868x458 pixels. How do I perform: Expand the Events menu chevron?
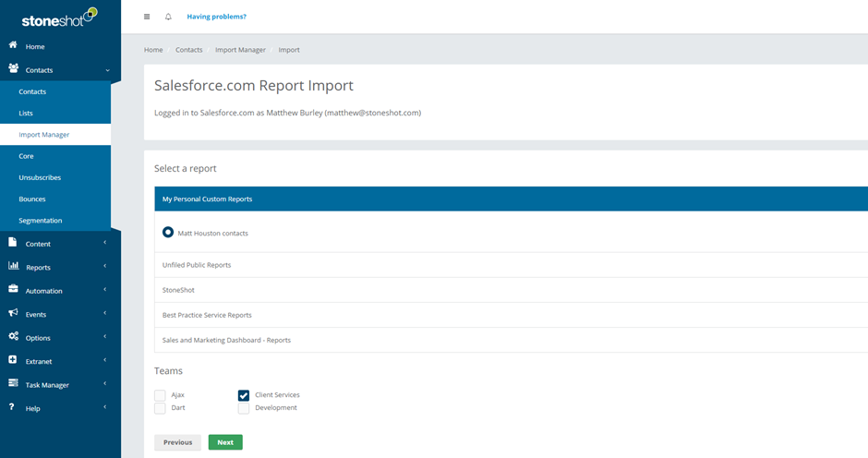coord(104,313)
